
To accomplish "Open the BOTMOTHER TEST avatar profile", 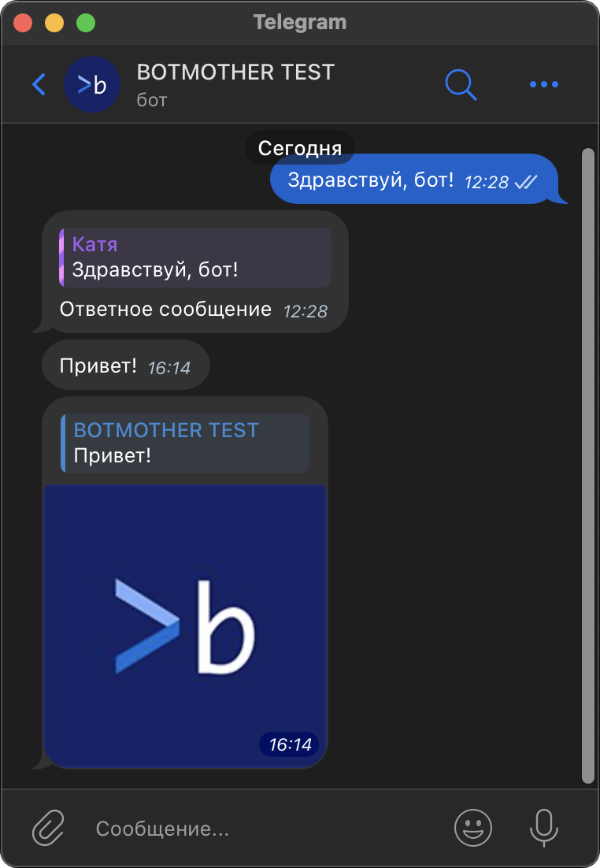I will 92,84.
